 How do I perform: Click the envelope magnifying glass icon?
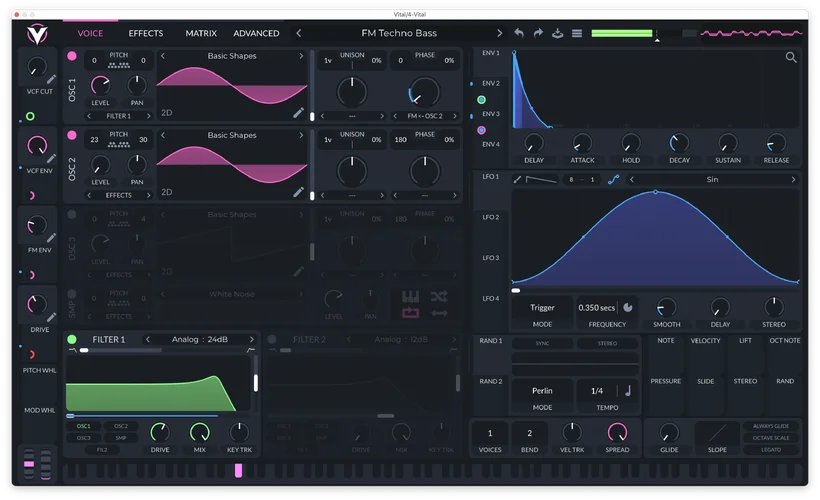[791, 58]
